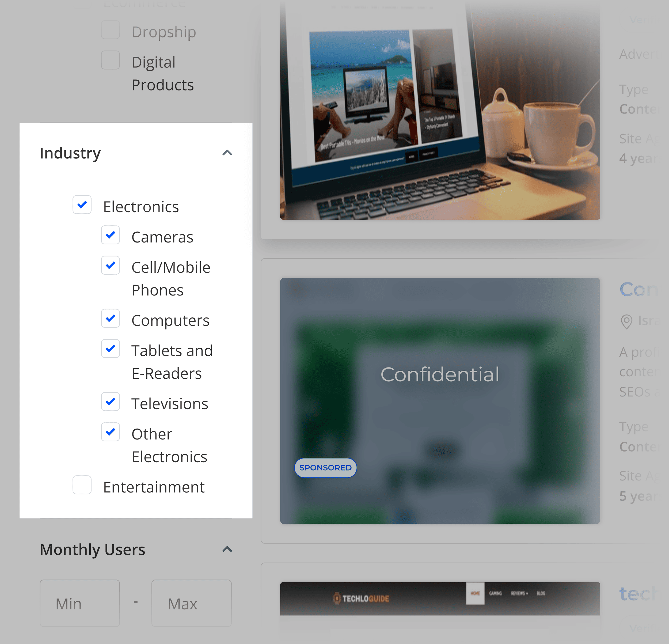Enable the Entertainment filter
Screen dimensions: 669x644
tap(82, 486)
